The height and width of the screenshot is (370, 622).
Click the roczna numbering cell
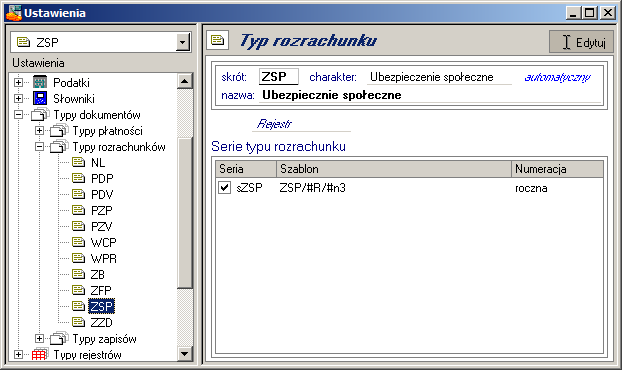tap(531, 188)
